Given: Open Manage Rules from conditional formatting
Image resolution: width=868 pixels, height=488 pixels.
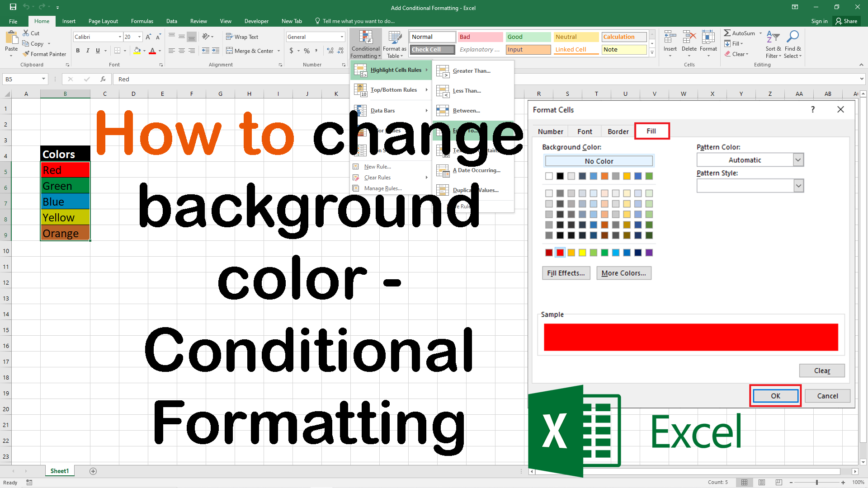Looking at the screenshot, I should [x=382, y=188].
